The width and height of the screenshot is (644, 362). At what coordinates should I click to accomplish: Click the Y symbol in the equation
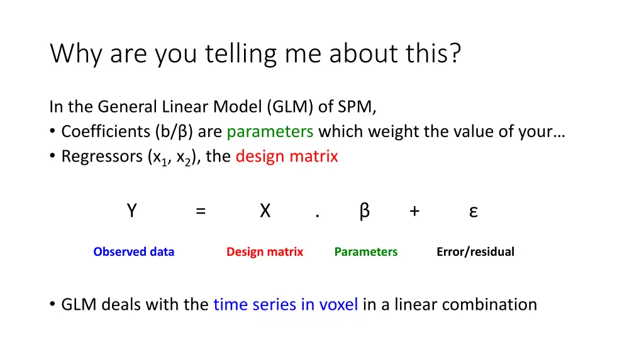tap(132, 211)
